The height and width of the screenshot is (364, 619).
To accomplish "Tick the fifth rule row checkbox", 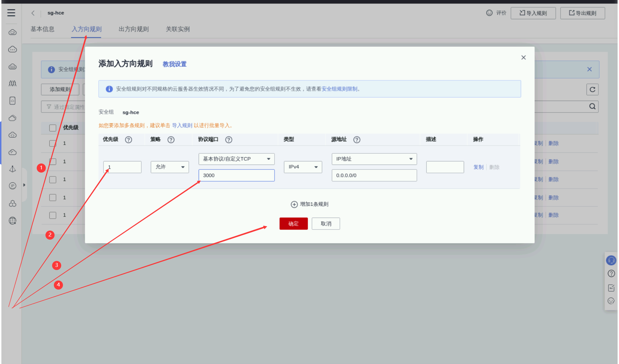I will coord(53,215).
